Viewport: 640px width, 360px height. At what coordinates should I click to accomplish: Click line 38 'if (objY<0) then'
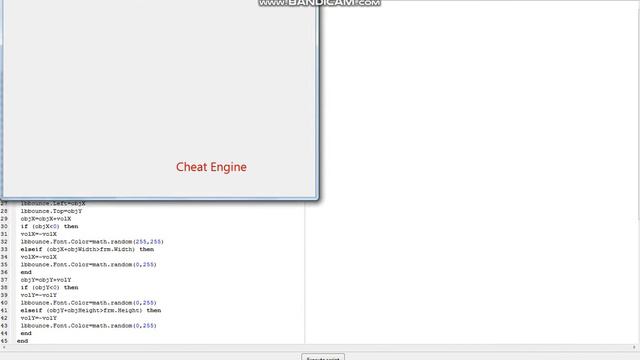[x=49, y=287]
